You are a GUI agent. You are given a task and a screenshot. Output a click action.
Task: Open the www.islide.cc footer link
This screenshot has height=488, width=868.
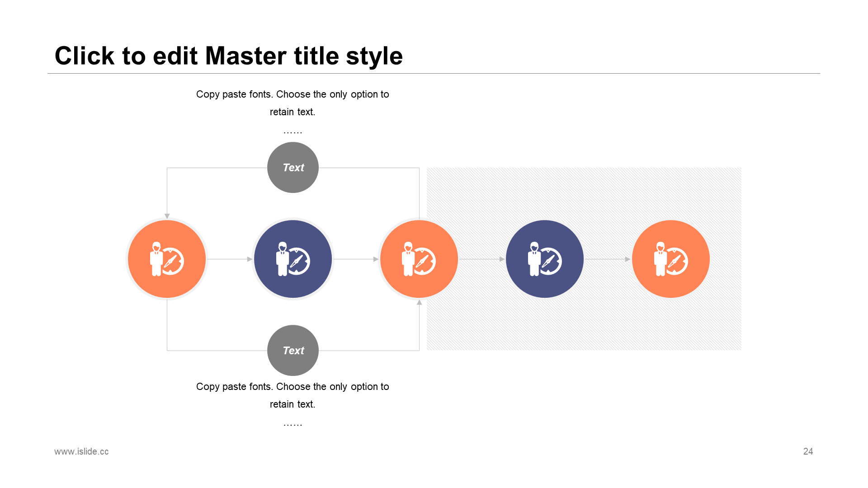[81, 451]
